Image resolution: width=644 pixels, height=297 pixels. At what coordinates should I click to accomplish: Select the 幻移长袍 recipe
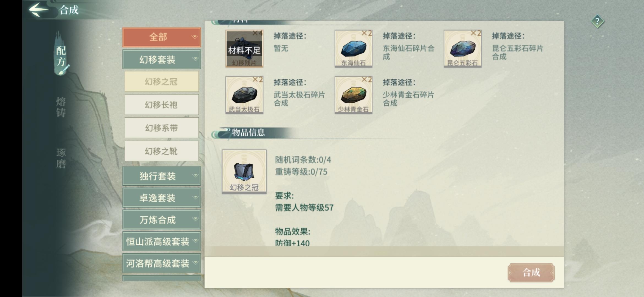tap(162, 105)
